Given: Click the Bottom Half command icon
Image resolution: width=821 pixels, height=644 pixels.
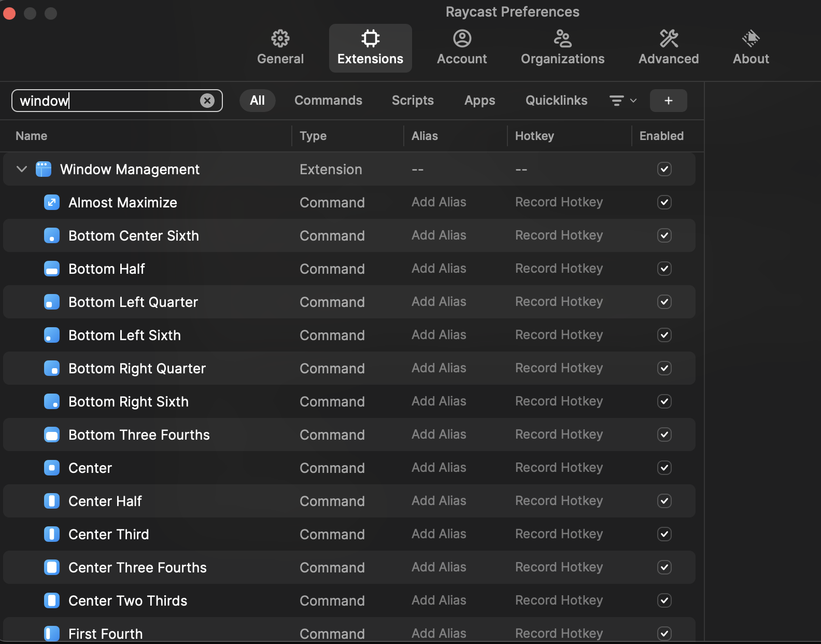Looking at the screenshot, I should pyautogui.click(x=52, y=269).
